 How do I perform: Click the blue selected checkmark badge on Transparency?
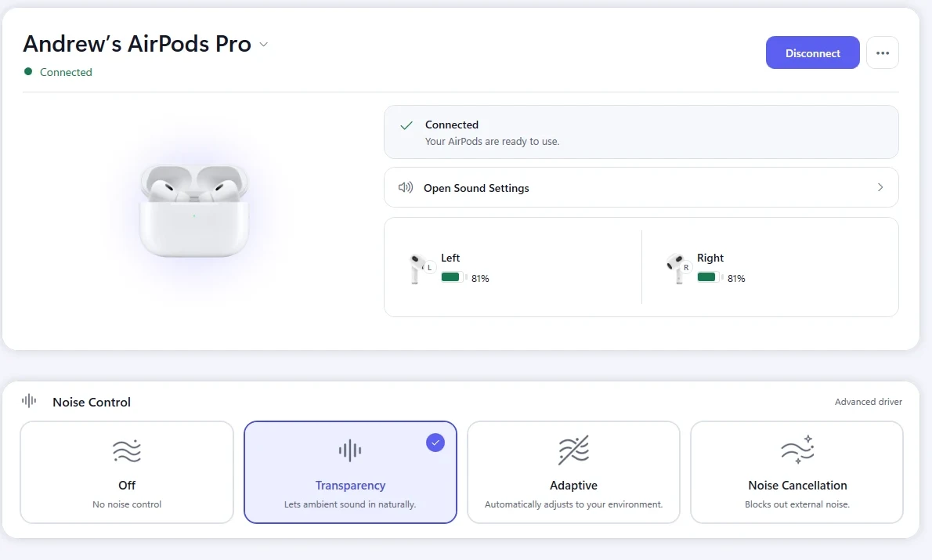[x=435, y=443]
